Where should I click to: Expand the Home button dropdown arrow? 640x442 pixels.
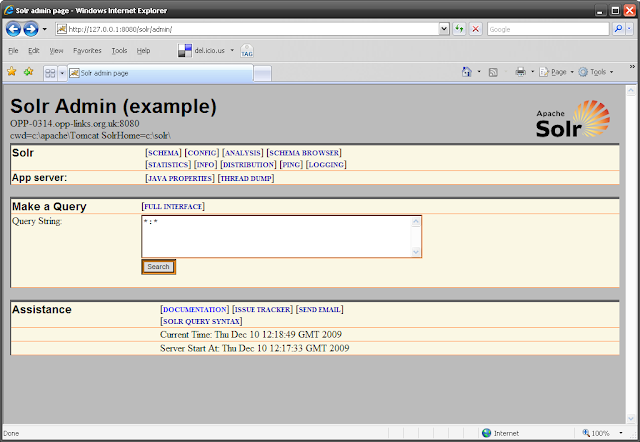pos(479,72)
